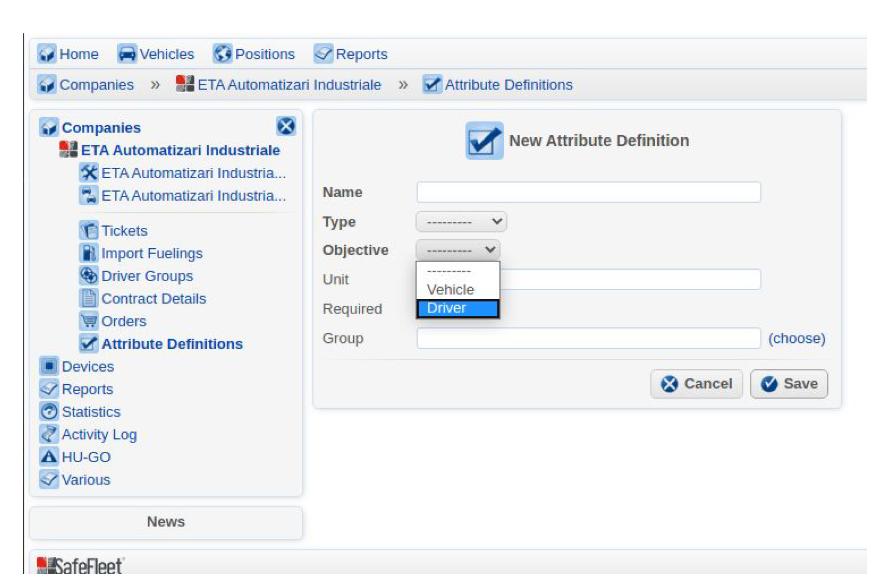Screen dimensions: 873x588
Task: Select Vehicle from the Objective dropdown
Action: click(x=450, y=289)
